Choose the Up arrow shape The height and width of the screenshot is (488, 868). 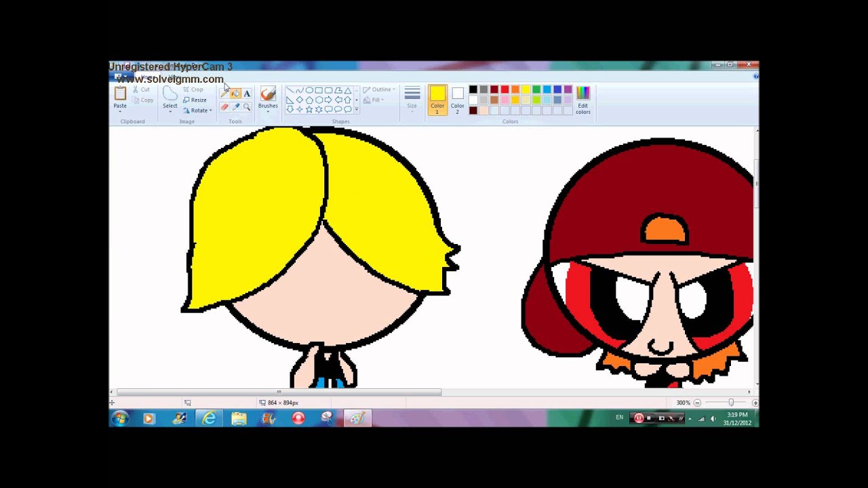[347, 100]
